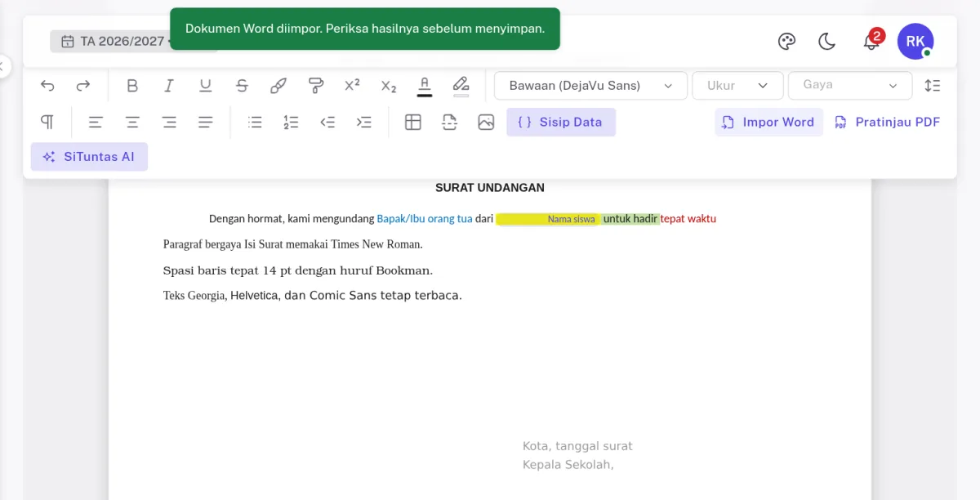This screenshot has height=500, width=980.
Task: Click the blue text Bapak/Ibu orang tua
Action: click(x=425, y=219)
